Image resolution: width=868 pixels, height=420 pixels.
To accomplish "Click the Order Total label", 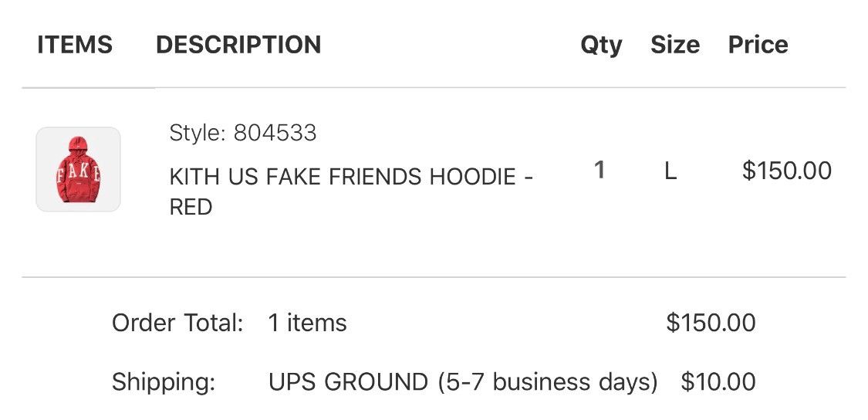I will point(177,323).
